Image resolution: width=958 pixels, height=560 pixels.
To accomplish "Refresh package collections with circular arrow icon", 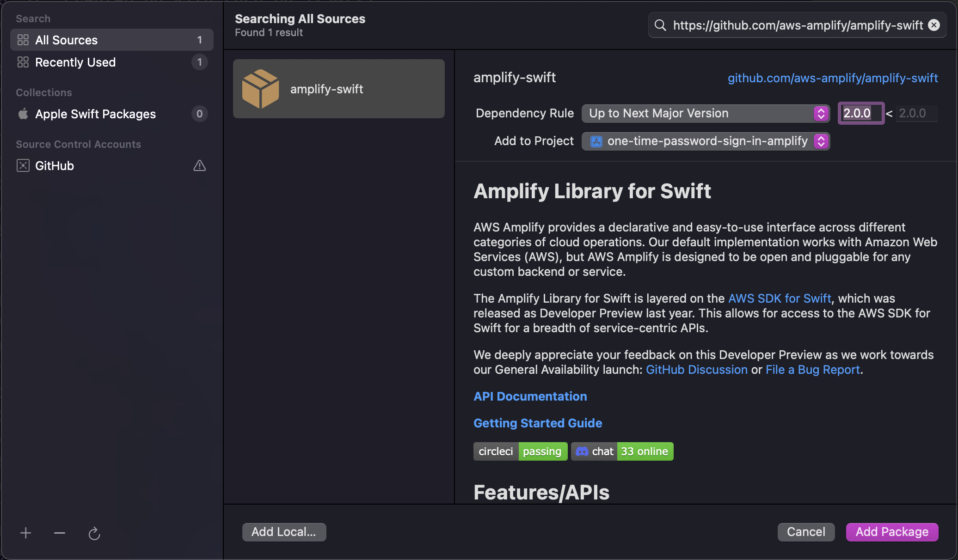I will (94, 534).
